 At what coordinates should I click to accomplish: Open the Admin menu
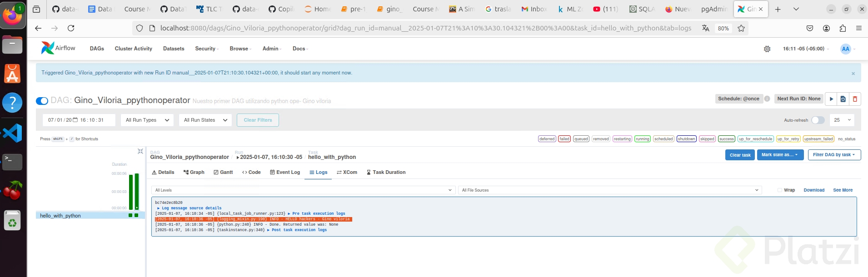coord(272,49)
